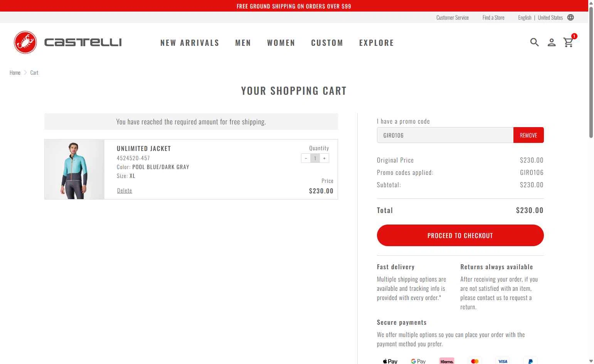Click the scrollbar up arrow
The width and height of the screenshot is (594, 364).
click(x=591, y=3)
